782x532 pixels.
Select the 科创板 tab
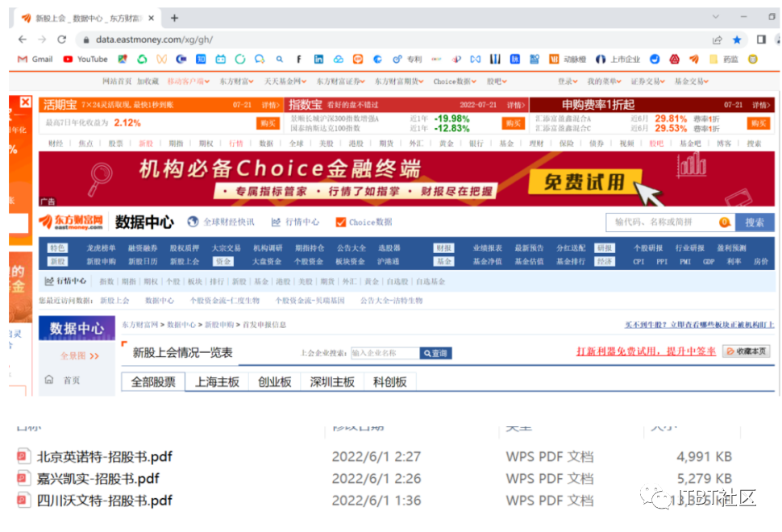[389, 382]
